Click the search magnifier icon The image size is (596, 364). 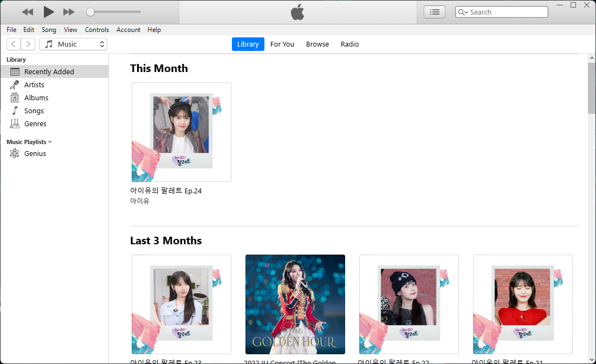tap(463, 12)
